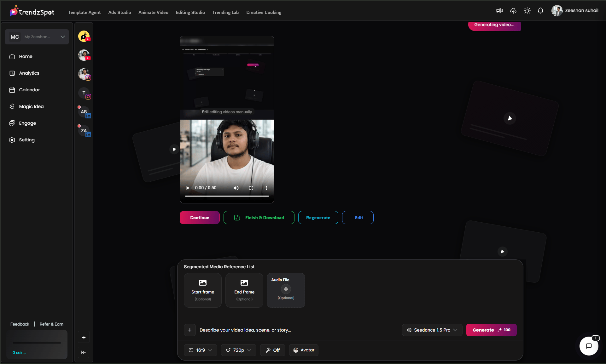Click the Regenerate button
606x364 pixels.
pos(318,218)
